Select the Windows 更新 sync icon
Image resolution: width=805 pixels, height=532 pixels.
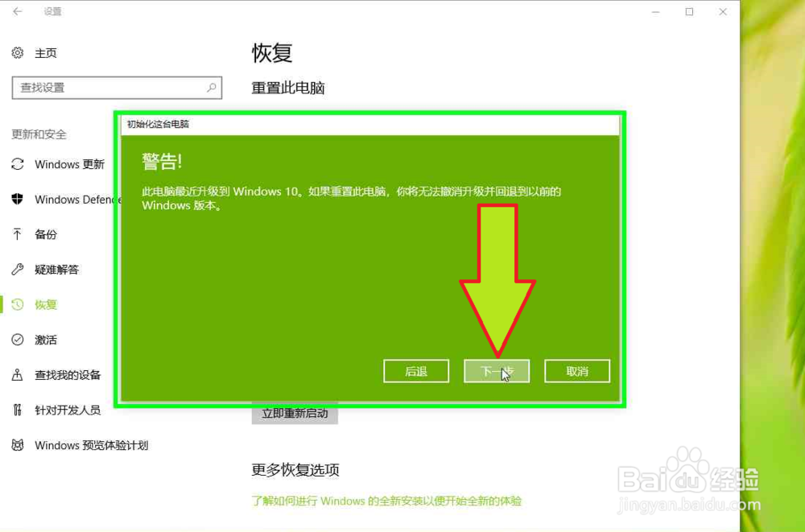click(x=16, y=164)
